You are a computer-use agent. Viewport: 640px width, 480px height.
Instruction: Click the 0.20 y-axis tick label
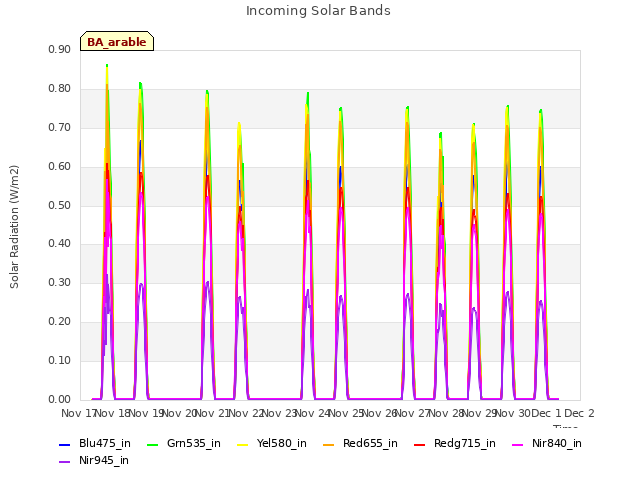pyautogui.click(x=60, y=322)
